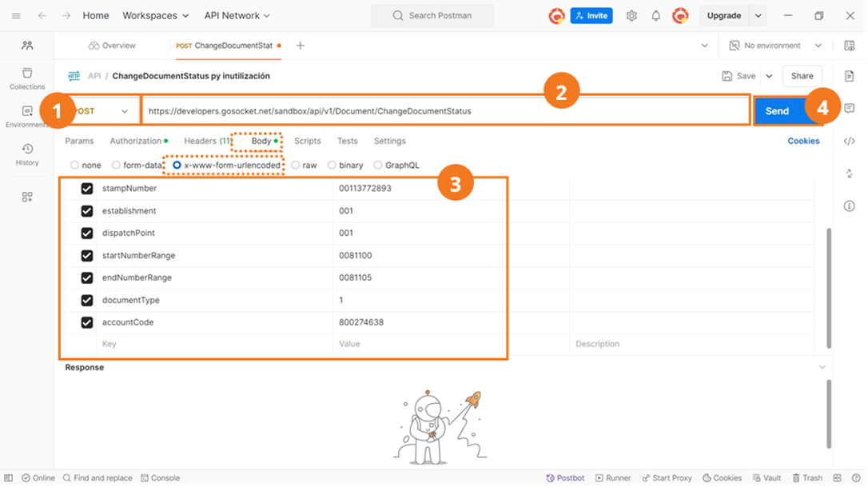This screenshot has height=487, width=868.
Task: Open Trash in the status bar
Action: [807, 477]
